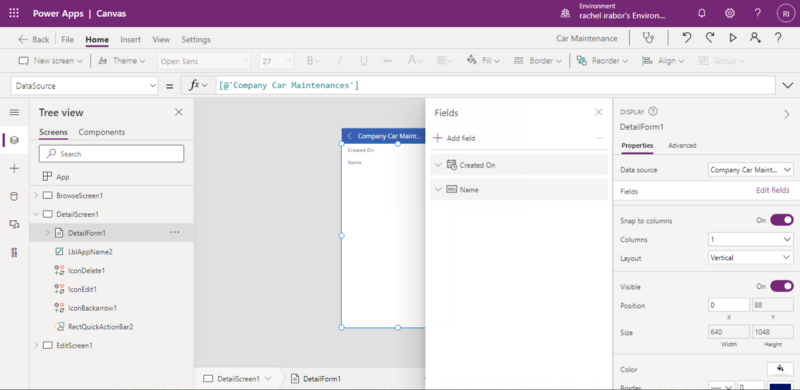
Task: Open the New screen dropdown
Action: [51, 61]
